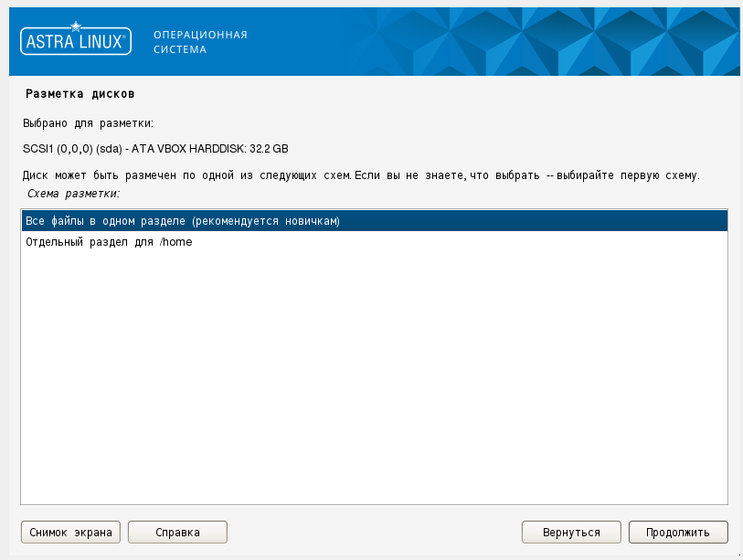Viewport: 743px width, 560px height.
Task: Click "Выбрано для разметки:" text
Action: coord(88,123)
